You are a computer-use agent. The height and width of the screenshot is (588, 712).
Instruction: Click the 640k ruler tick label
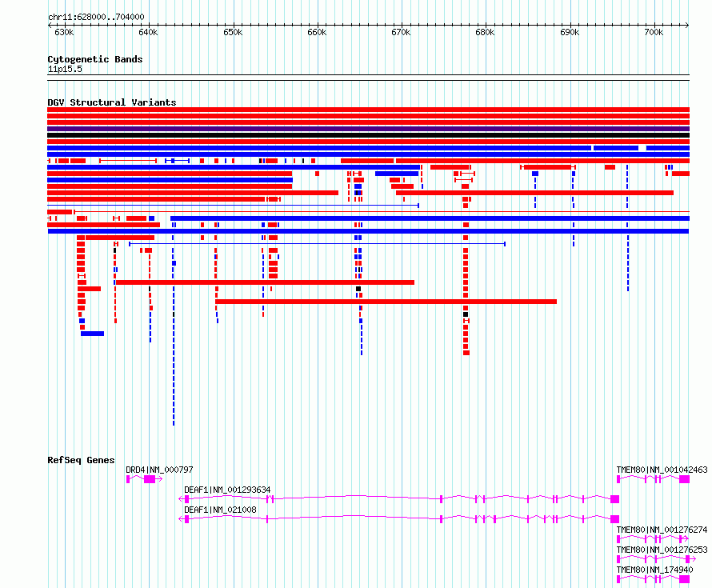tap(148, 32)
